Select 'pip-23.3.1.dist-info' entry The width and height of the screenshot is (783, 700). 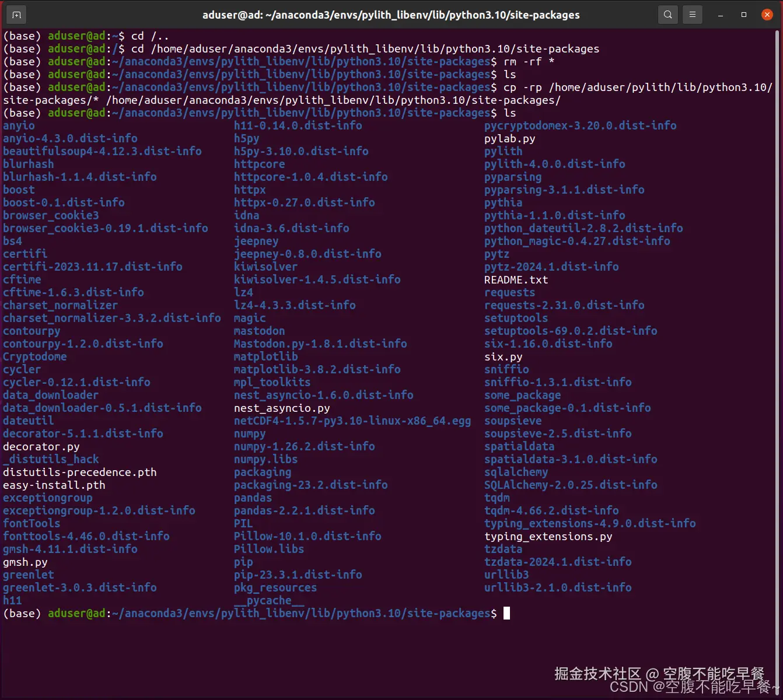tap(298, 575)
